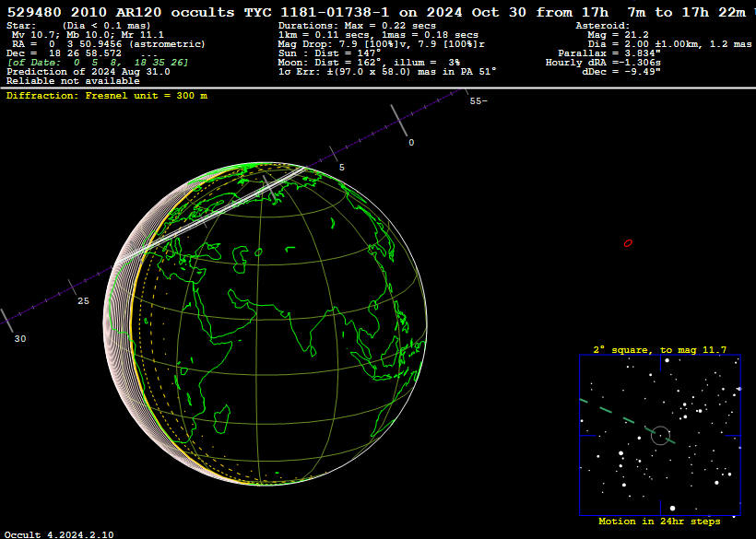
Task: Click the RA '0 3 50.9456 (astrometric)' line
Action: coord(109,44)
